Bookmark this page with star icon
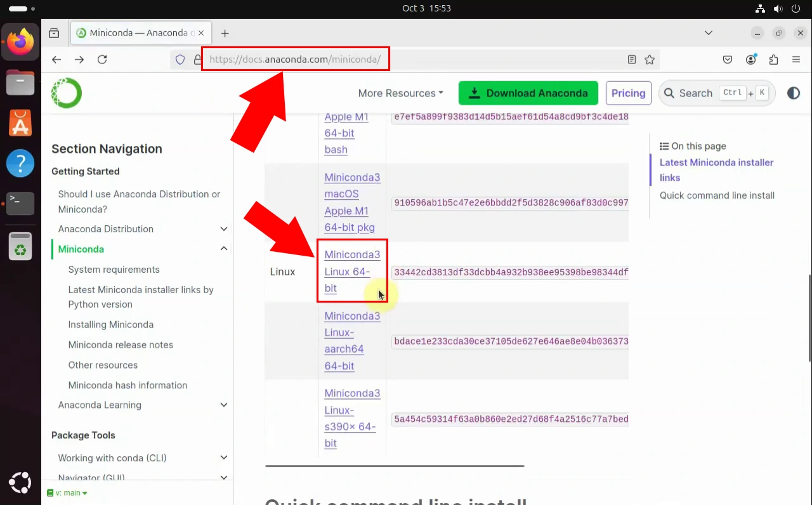 coord(650,60)
